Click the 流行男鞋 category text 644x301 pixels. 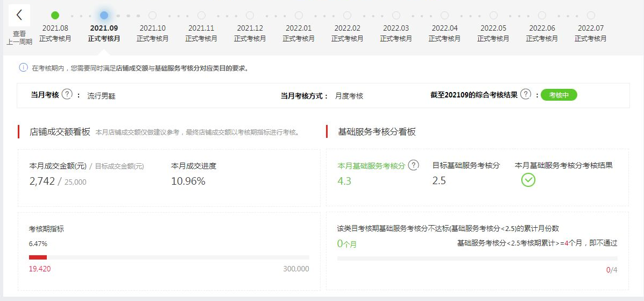tap(102, 96)
